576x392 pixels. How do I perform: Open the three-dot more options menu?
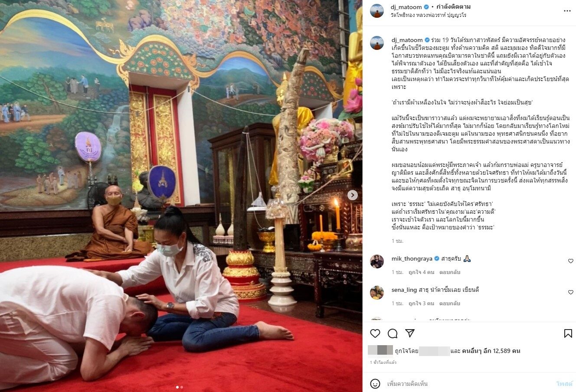pos(567,10)
